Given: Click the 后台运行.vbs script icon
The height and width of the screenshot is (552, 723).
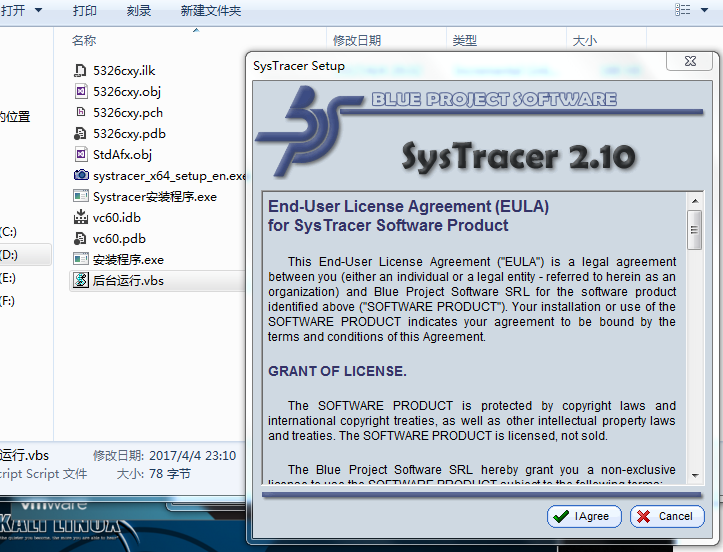Looking at the screenshot, I should (x=81, y=280).
